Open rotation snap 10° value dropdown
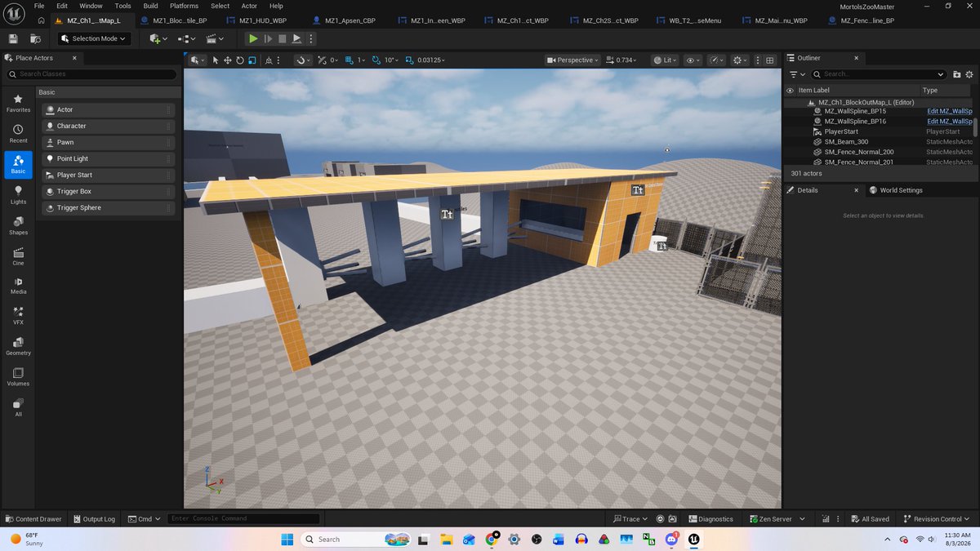 coord(392,60)
